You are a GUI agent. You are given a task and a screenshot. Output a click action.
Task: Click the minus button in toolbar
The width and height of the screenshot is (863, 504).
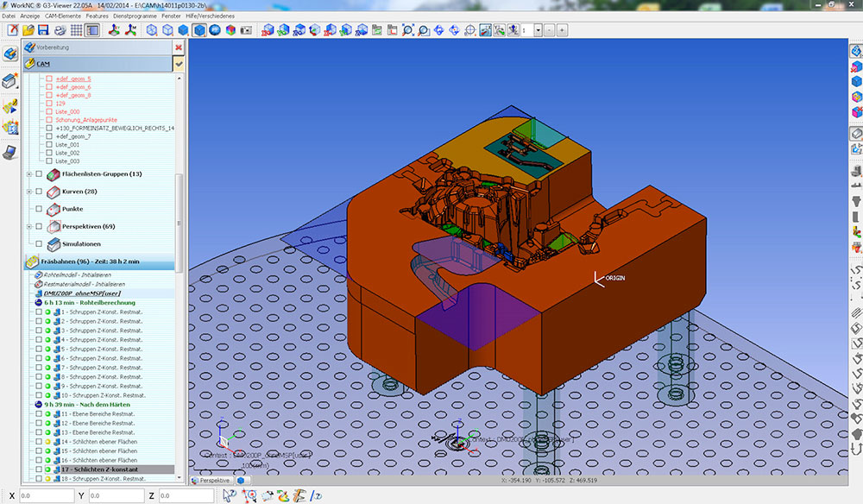549,30
